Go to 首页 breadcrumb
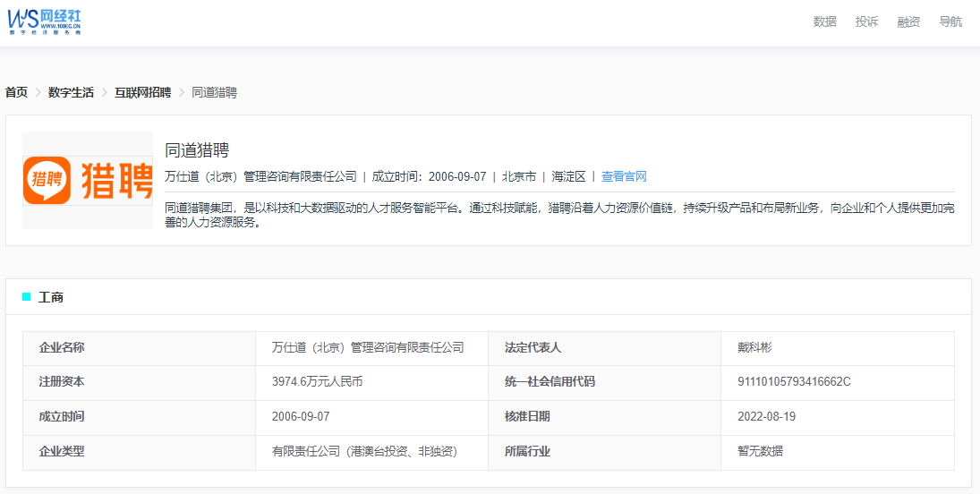Screen dimensions: 980x494 click(x=16, y=92)
